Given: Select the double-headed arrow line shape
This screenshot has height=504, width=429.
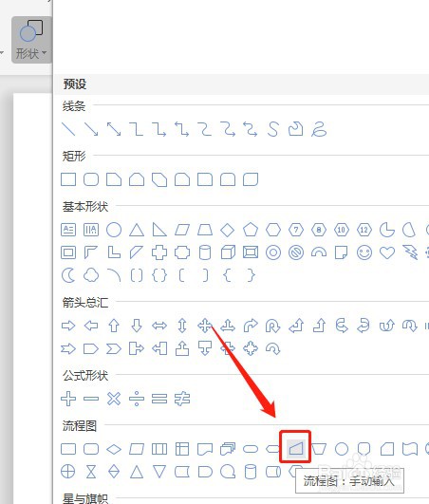Looking at the screenshot, I should coord(114,129).
